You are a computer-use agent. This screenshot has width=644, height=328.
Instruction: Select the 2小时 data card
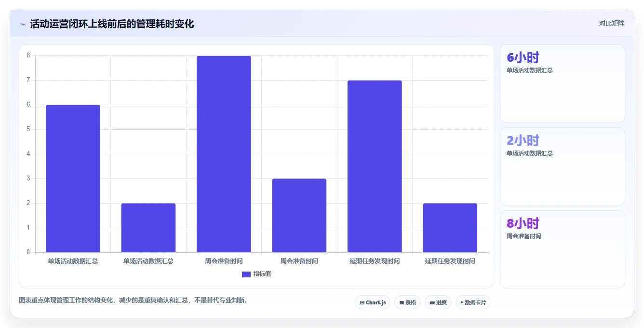(x=563, y=166)
